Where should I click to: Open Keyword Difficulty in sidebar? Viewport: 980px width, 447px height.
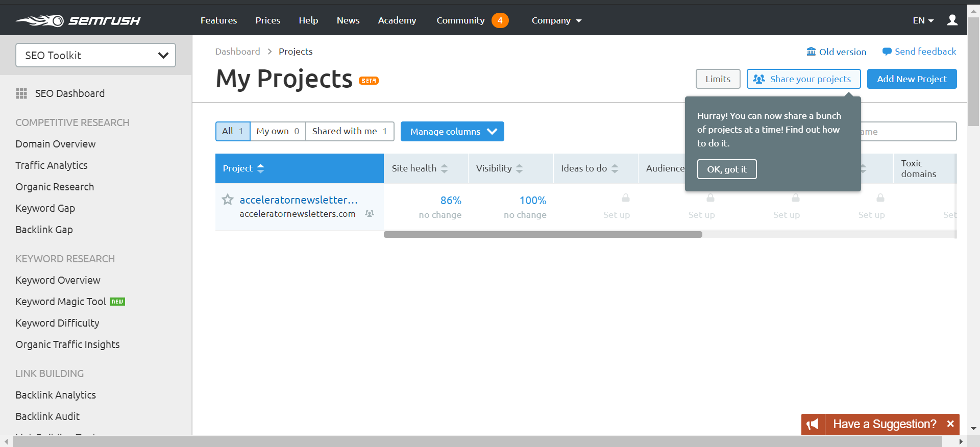click(57, 323)
